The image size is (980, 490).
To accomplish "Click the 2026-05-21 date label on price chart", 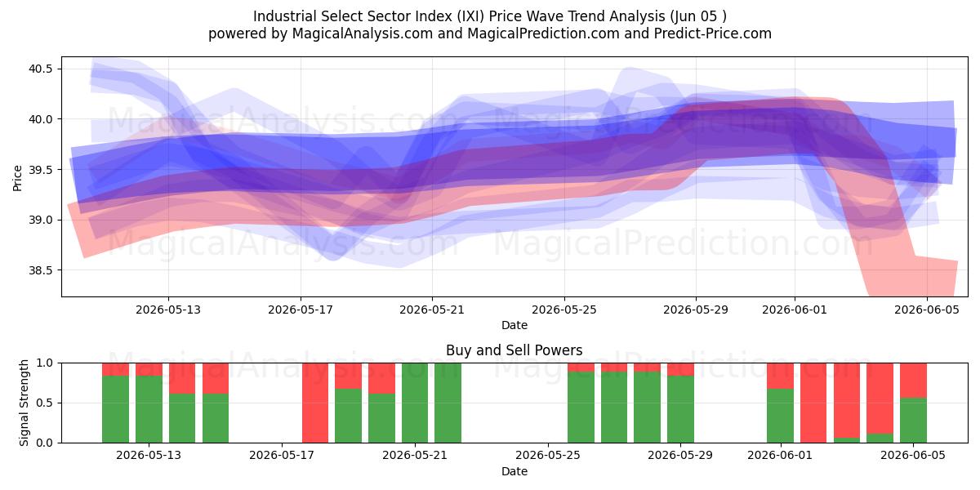I will point(432,310).
